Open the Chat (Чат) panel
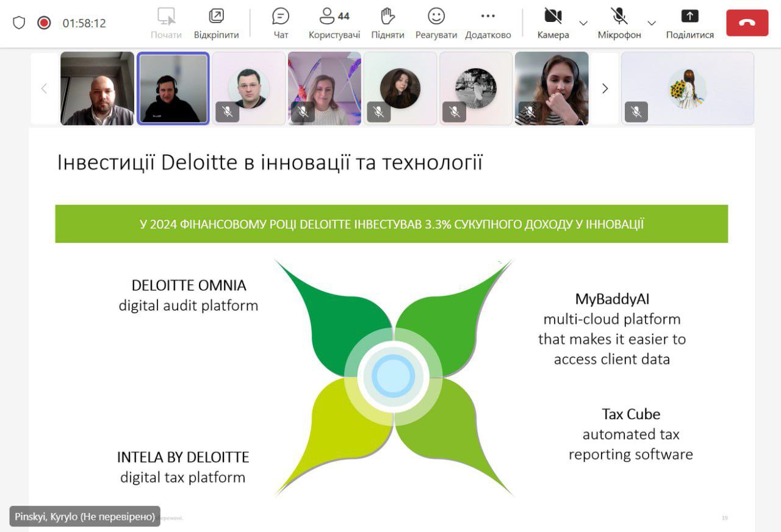 click(x=281, y=23)
